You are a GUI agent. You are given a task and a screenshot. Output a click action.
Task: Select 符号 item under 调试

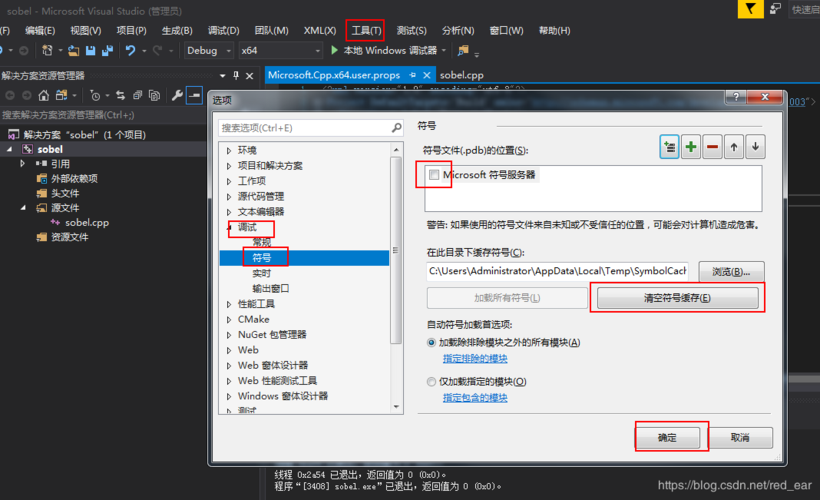[x=261, y=258]
